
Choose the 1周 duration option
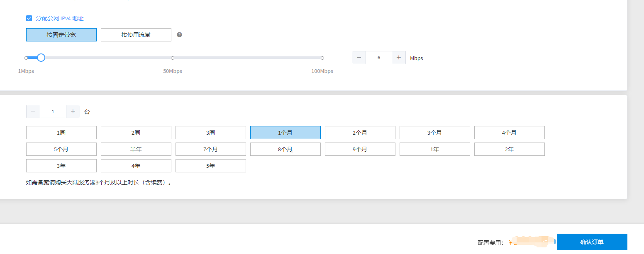[x=61, y=133]
